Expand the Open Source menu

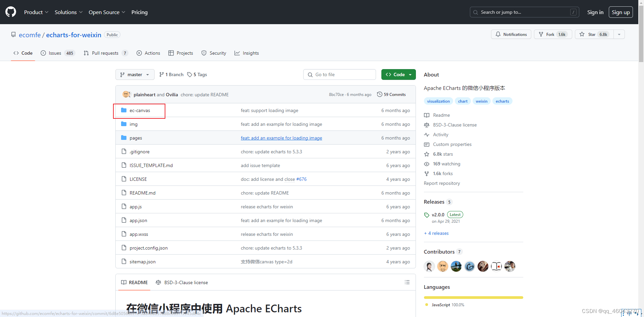tap(107, 12)
